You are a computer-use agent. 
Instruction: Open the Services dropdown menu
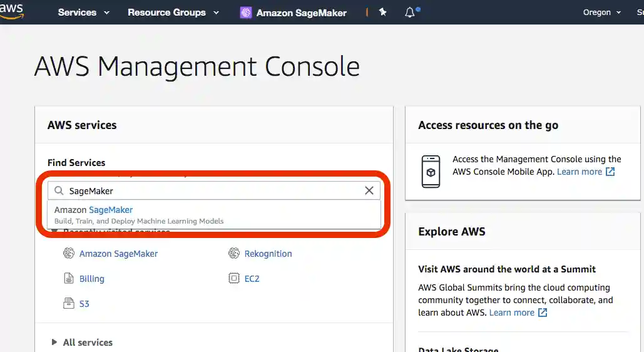point(83,13)
